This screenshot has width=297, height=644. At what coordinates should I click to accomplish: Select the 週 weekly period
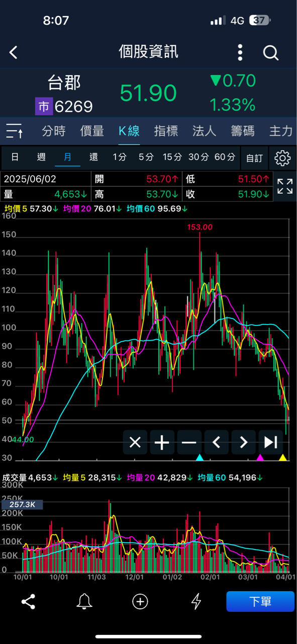(41, 157)
